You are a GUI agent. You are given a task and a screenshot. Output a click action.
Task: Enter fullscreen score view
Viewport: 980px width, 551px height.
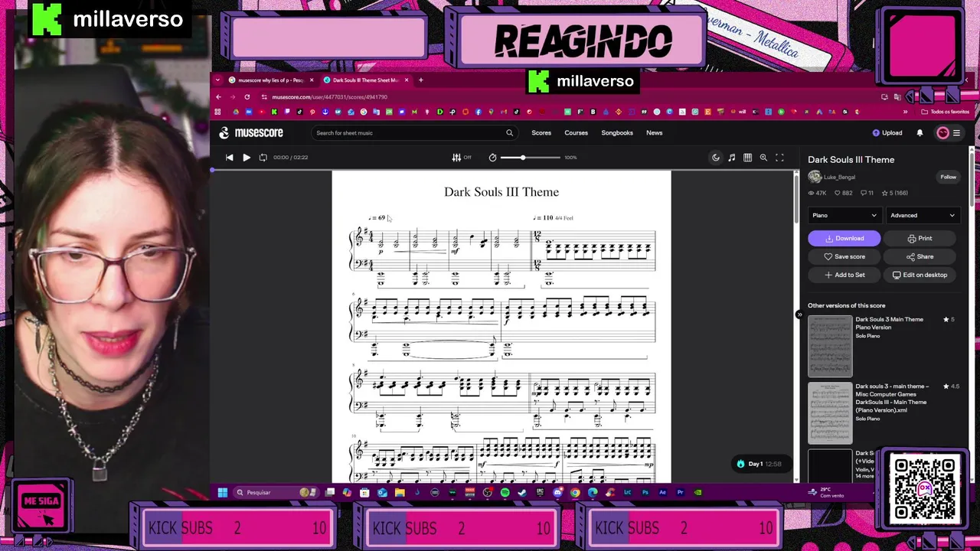pos(779,157)
